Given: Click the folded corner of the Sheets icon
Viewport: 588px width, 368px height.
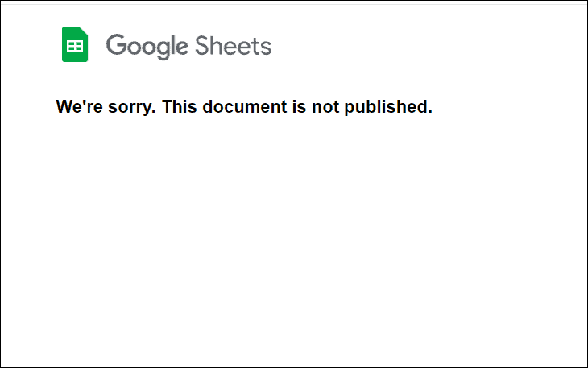Looking at the screenshot, I should [x=83, y=31].
